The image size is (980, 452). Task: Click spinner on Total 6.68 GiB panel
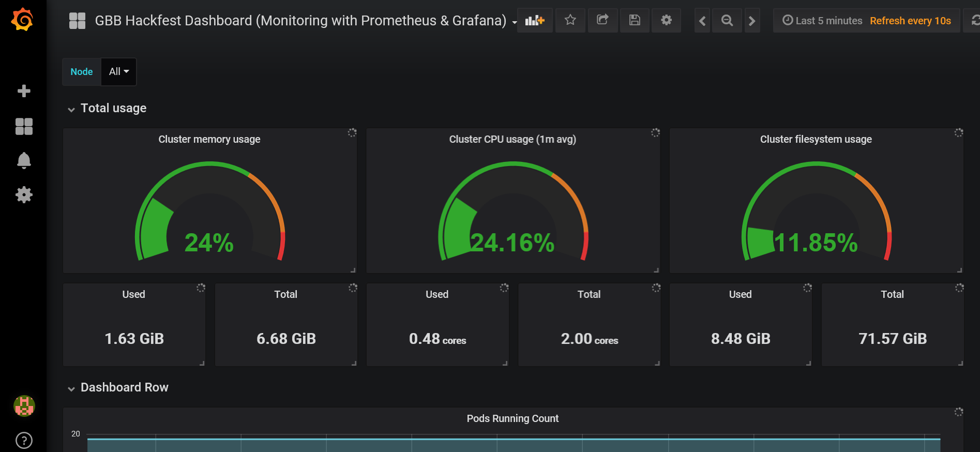tap(353, 288)
